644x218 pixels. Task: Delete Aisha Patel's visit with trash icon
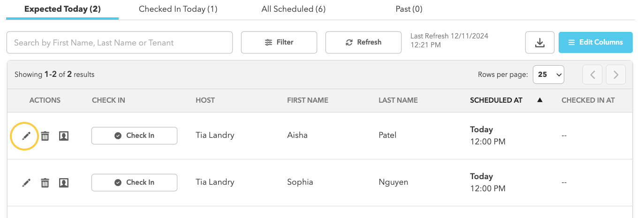click(x=45, y=136)
